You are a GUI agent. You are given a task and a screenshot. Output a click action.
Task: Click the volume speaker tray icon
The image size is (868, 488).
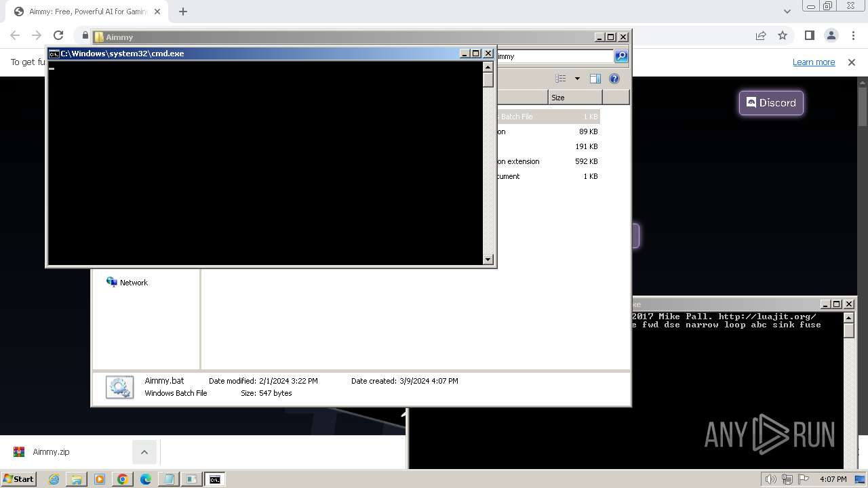771,479
